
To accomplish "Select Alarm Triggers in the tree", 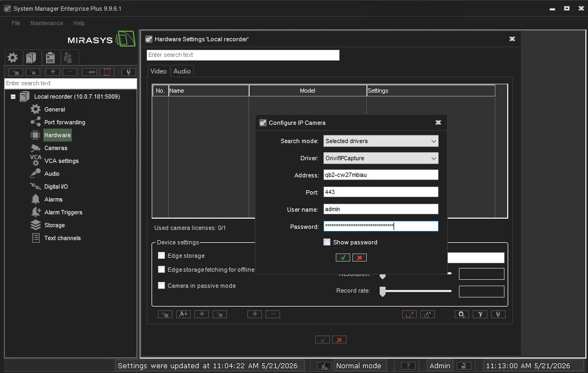I will [x=63, y=212].
